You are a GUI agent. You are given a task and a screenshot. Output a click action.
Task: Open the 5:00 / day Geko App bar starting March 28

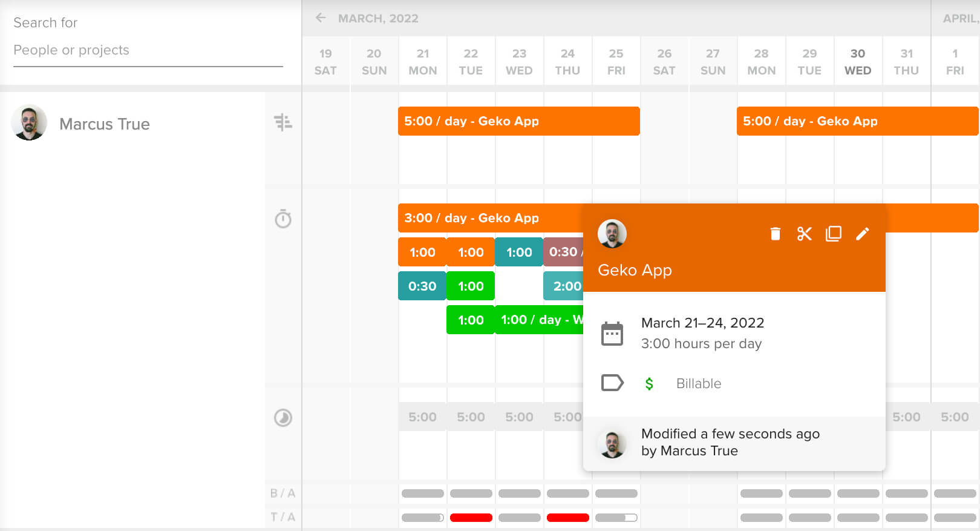[857, 121]
